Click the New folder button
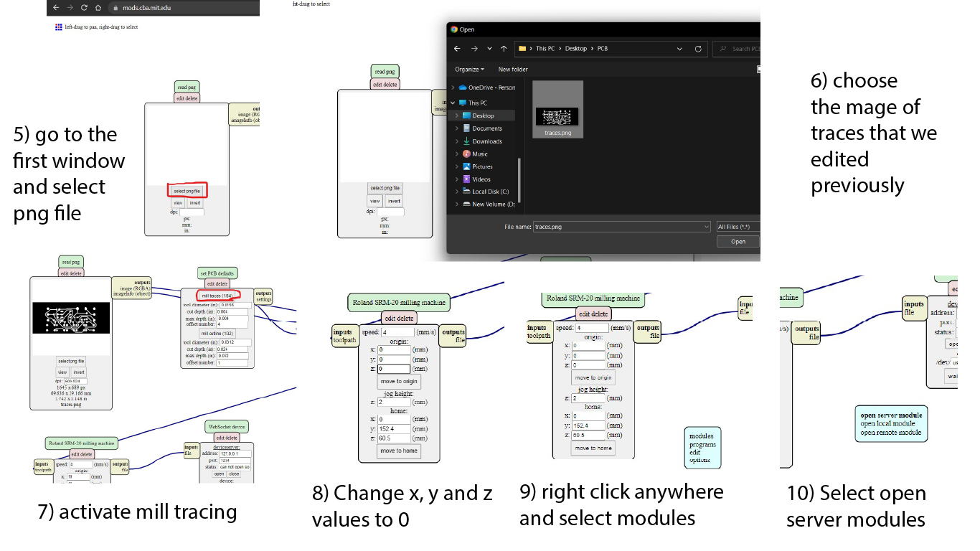The image size is (980, 551). [513, 70]
